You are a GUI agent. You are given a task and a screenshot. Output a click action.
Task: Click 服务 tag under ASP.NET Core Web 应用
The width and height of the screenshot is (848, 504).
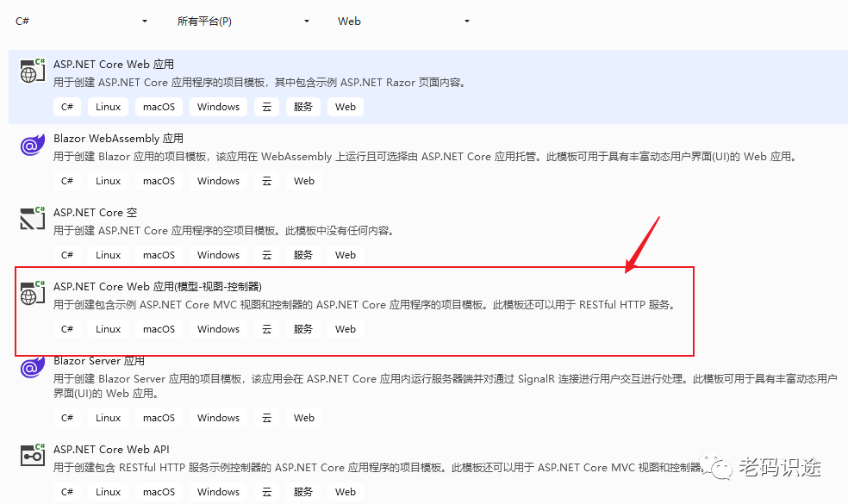point(302,107)
